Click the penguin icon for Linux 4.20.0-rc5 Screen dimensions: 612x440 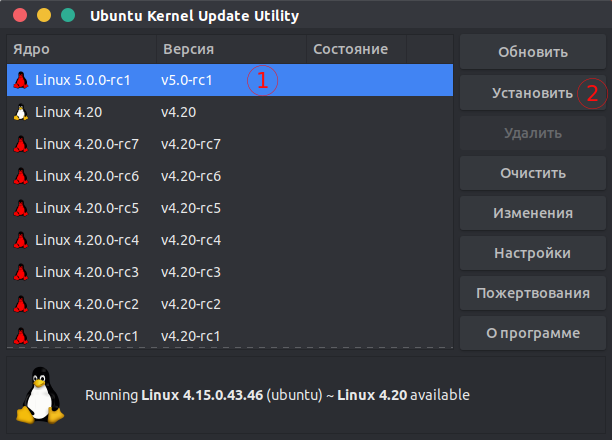coord(20,208)
